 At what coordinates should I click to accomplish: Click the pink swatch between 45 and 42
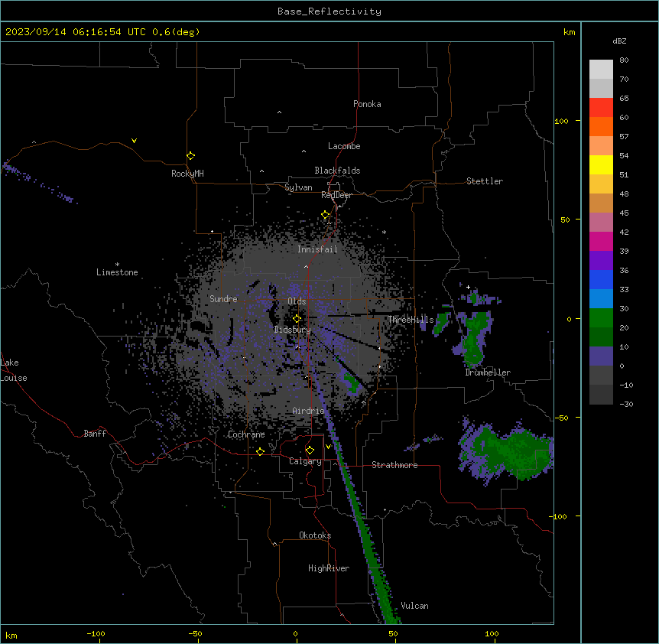coord(601,223)
